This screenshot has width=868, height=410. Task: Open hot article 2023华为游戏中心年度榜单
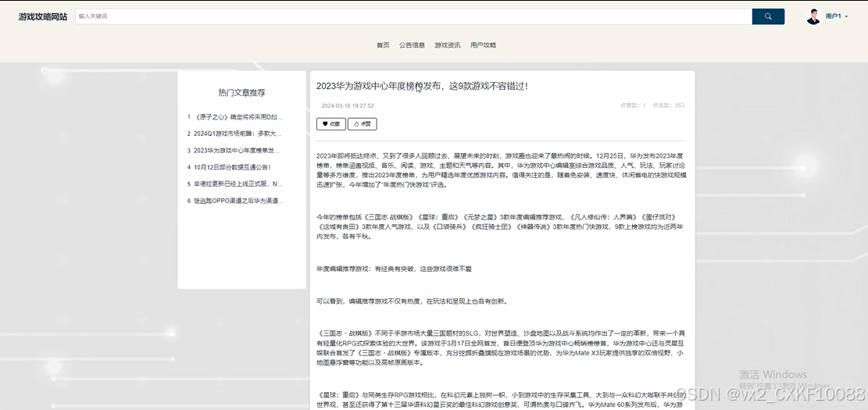pyautogui.click(x=234, y=151)
